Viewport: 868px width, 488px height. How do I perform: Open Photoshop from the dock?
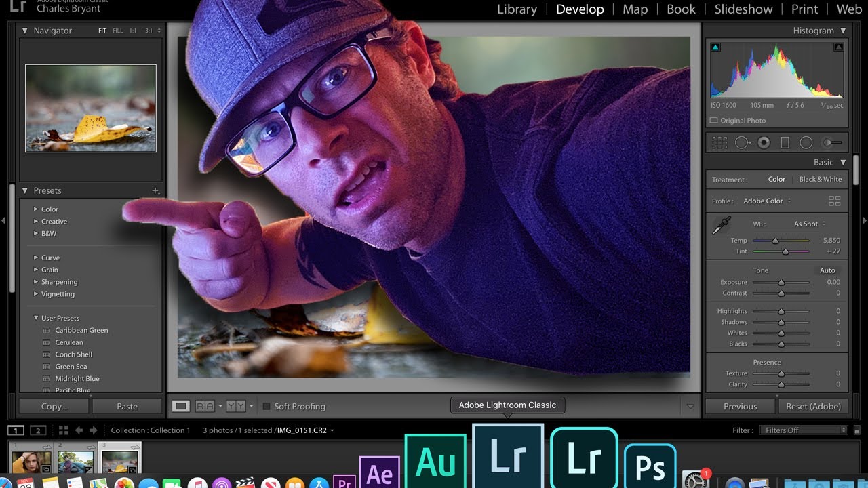click(650, 466)
